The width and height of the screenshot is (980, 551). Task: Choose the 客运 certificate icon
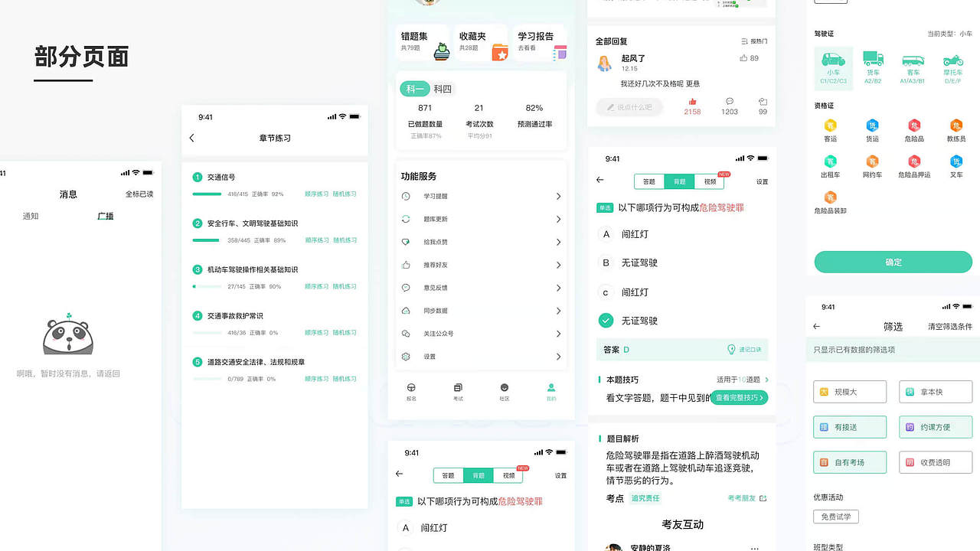pos(830,126)
